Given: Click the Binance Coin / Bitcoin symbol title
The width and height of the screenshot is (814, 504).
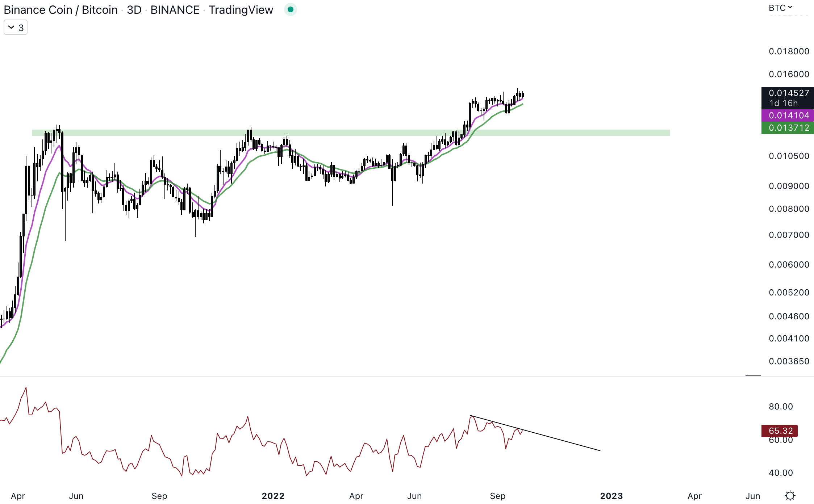Looking at the screenshot, I should tap(60, 10).
